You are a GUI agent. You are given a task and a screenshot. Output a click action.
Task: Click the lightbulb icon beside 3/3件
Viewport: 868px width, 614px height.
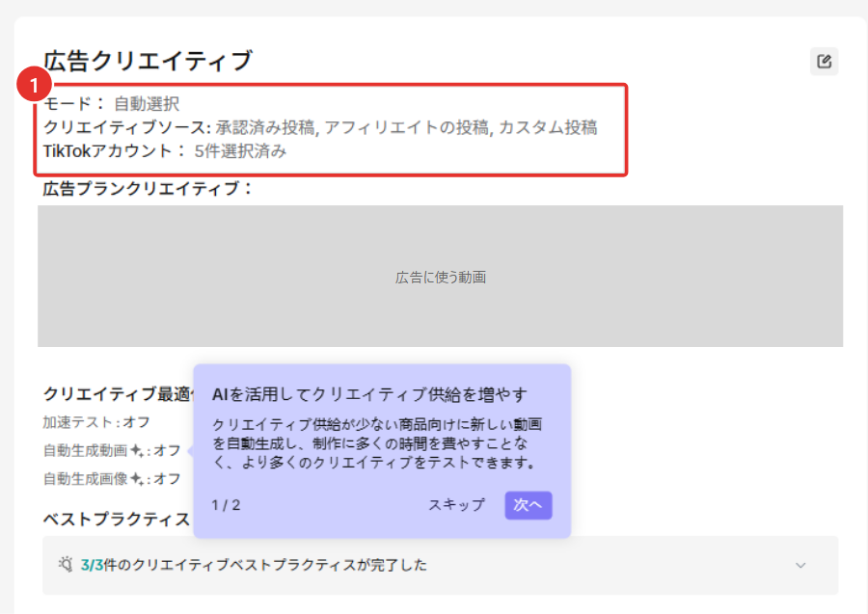[66, 564]
